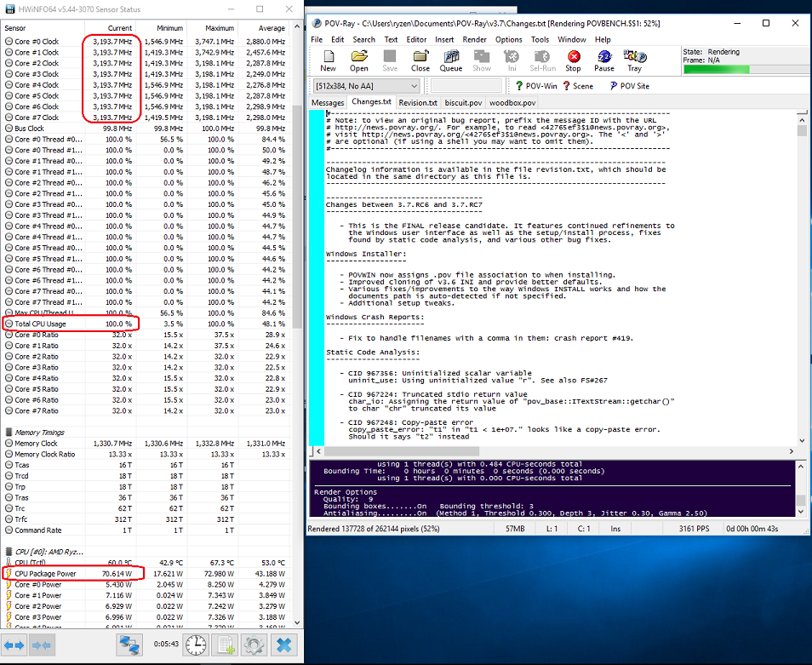Viewport: 812px width, 665px height.
Task: Click HWiNFO network computers icon
Action: (x=129, y=645)
